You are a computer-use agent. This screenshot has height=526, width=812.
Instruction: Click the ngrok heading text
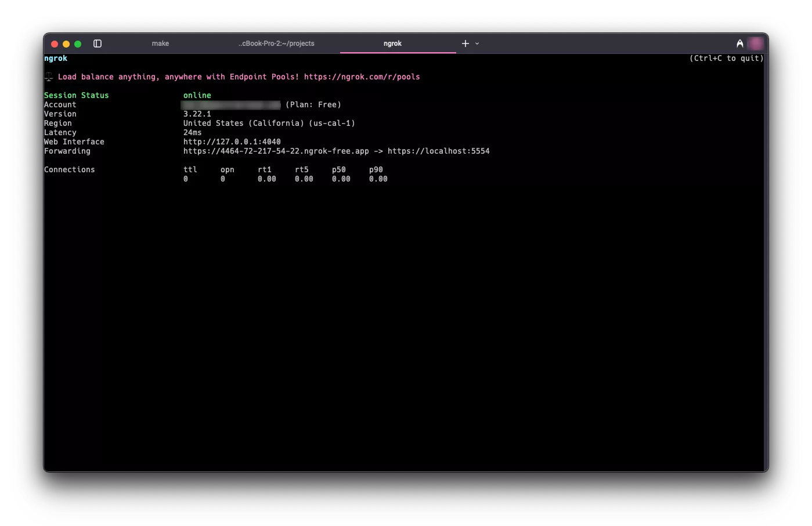(x=56, y=58)
